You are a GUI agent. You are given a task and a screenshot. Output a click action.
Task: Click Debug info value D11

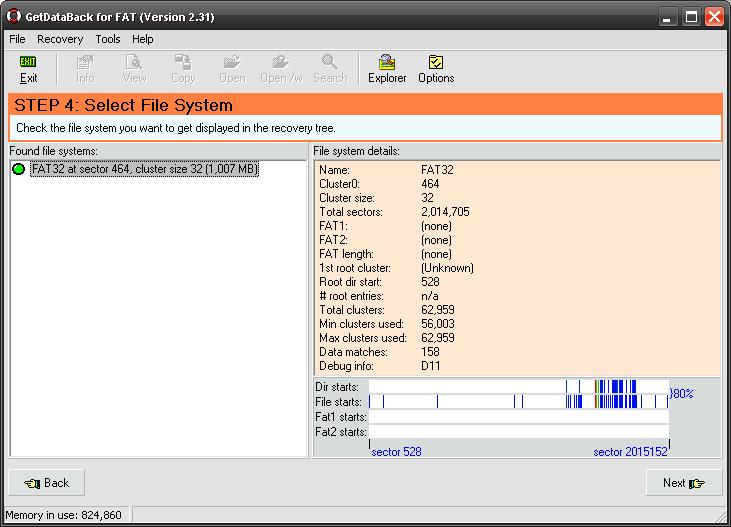[x=430, y=366]
